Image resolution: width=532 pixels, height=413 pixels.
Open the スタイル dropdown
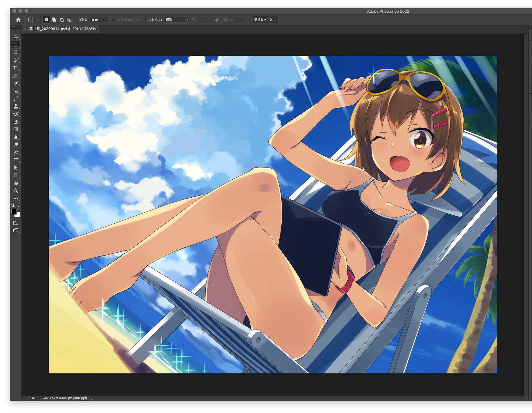(x=176, y=20)
